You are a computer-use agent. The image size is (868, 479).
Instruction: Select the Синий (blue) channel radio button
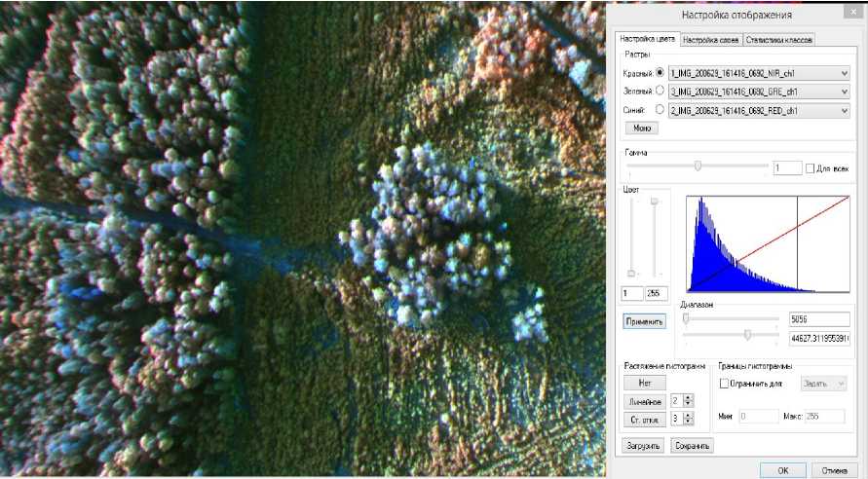coord(660,110)
